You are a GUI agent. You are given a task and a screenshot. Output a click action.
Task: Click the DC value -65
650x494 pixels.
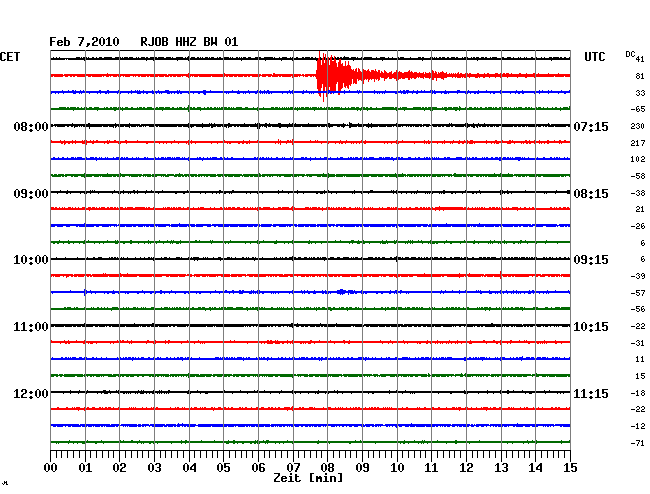tap(638, 109)
